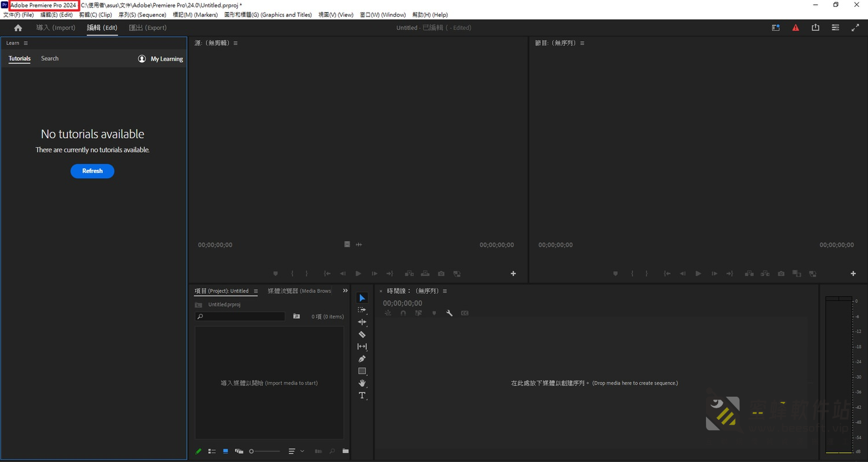Open the 文件 (File) menu

point(19,14)
